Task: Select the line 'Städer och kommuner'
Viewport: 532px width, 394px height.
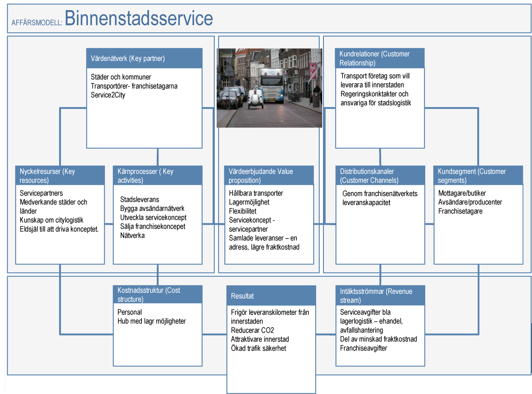Action: click(x=121, y=77)
